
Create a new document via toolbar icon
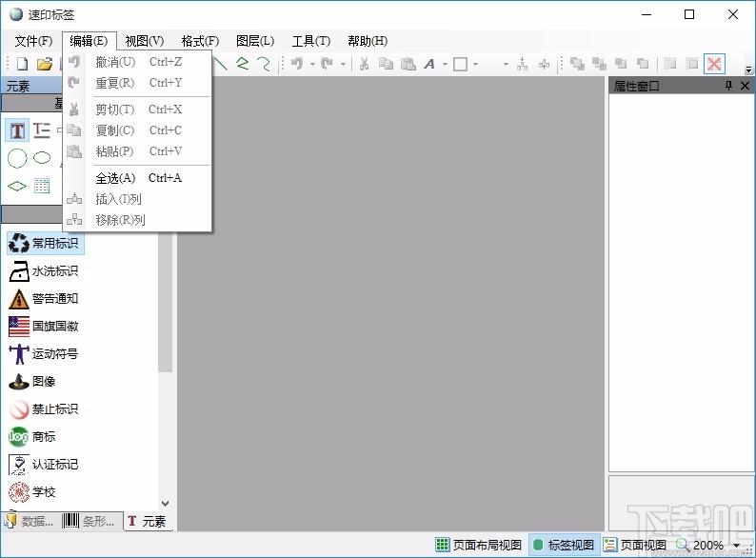(23, 64)
